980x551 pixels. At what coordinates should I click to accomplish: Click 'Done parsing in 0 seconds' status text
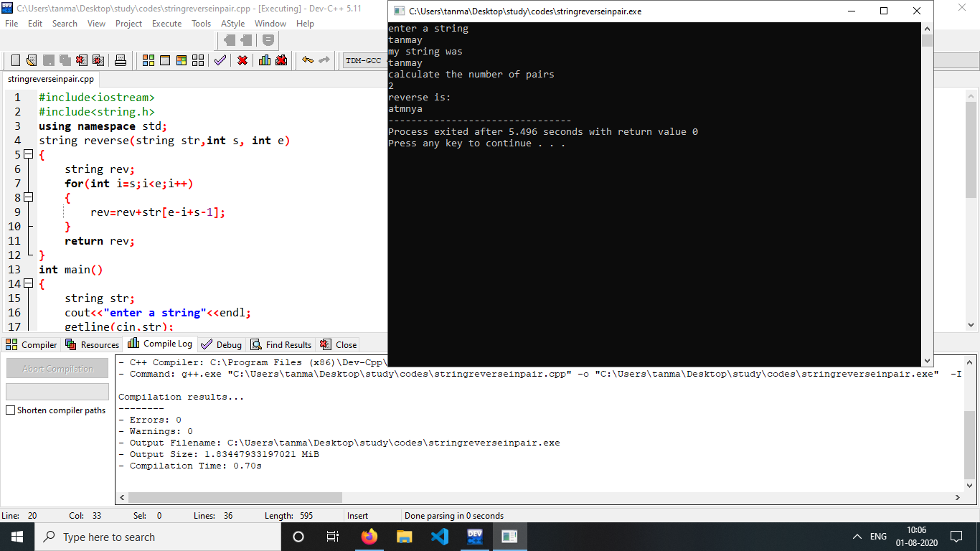[454, 515]
